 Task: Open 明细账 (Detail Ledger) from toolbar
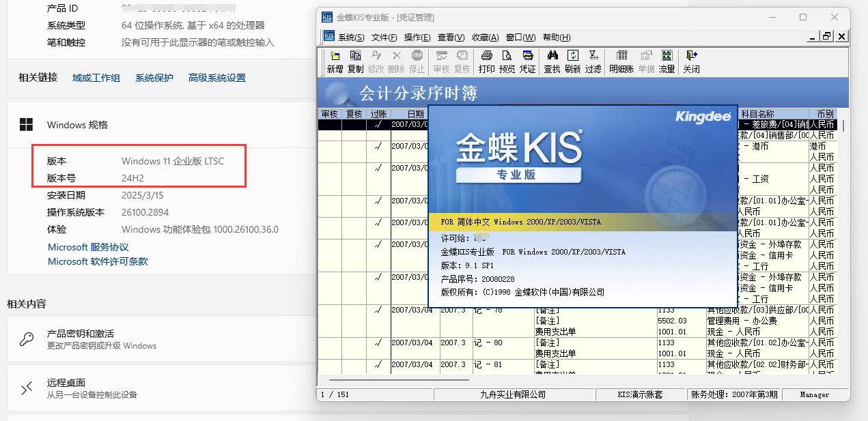[x=621, y=61]
